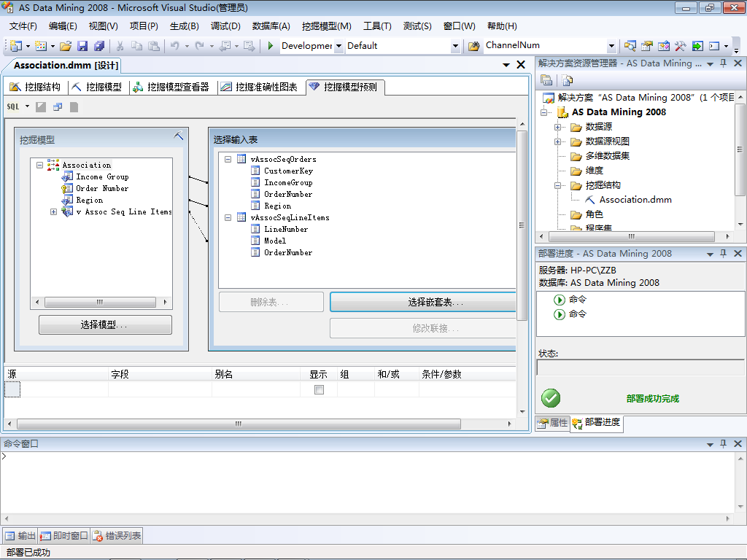This screenshot has height=560, width=747.
Task: Open the Default platform dropdown
Action: point(455,46)
